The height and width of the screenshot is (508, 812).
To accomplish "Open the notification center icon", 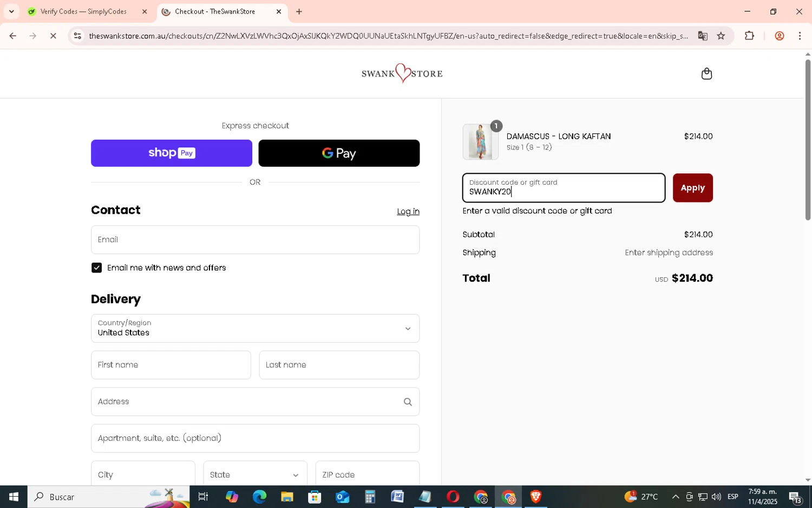I will pyautogui.click(x=795, y=497).
